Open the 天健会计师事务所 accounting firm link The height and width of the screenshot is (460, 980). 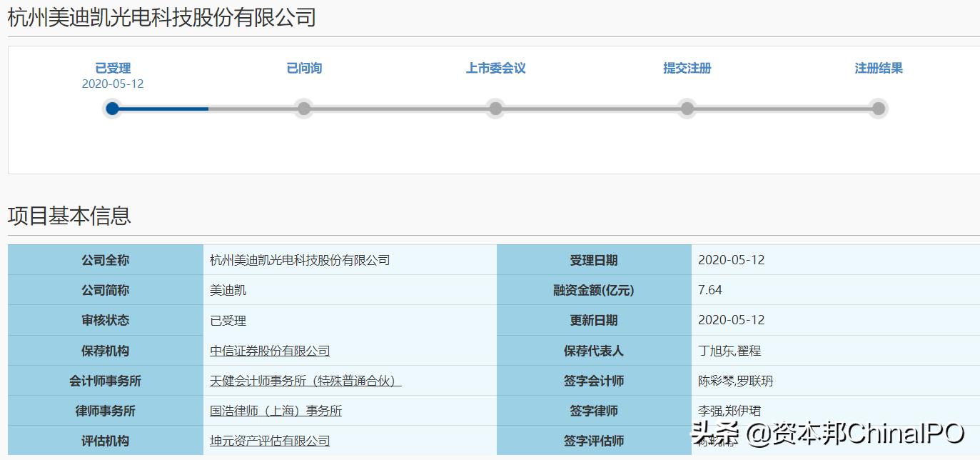[x=305, y=381]
